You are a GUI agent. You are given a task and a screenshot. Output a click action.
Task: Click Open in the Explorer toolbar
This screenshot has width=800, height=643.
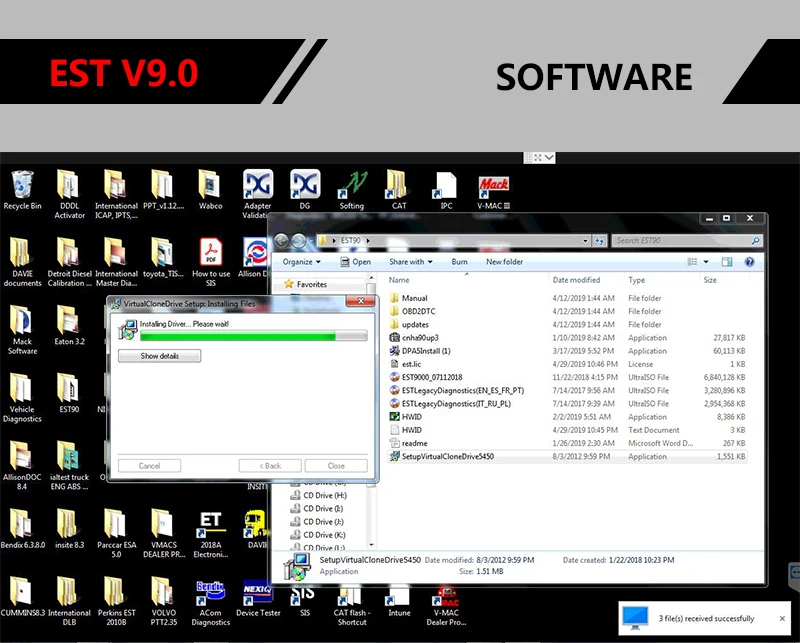[355, 262]
